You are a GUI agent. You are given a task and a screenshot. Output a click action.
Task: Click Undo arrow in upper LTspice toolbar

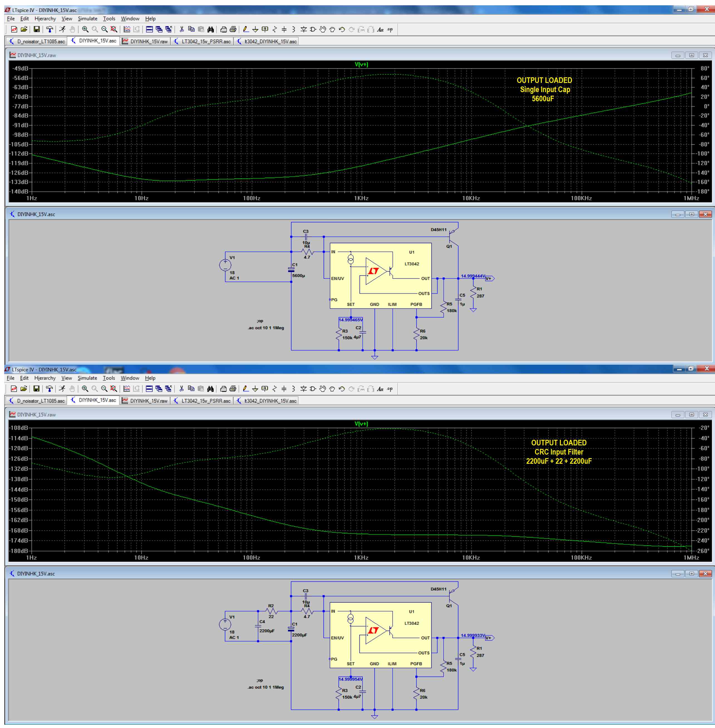coord(342,29)
